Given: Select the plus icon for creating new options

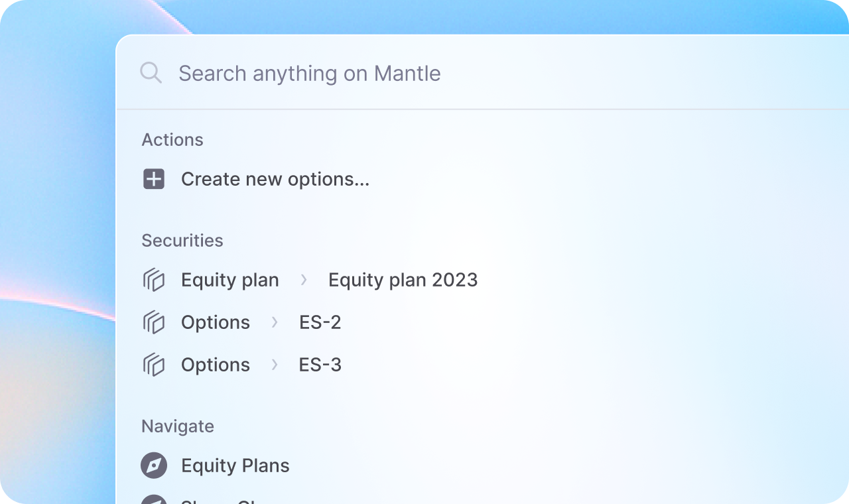Looking at the screenshot, I should coord(154,179).
